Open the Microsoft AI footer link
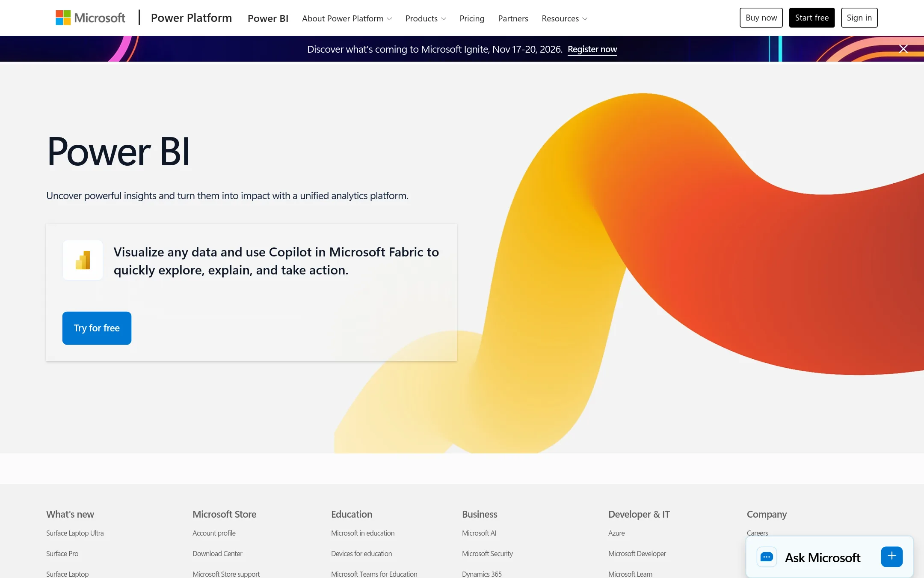This screenshot has width=924, height=578. pos(479,533)
